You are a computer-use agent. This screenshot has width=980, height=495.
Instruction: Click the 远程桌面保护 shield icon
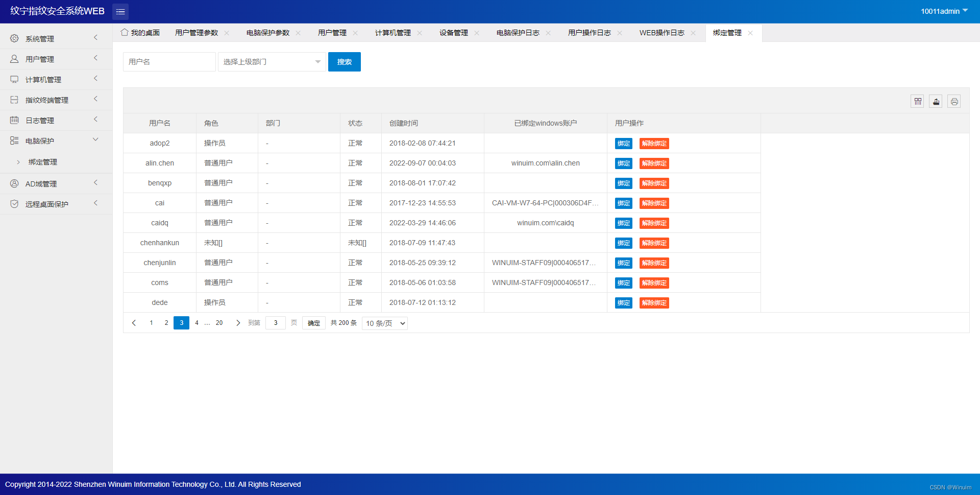coord(14,204)
